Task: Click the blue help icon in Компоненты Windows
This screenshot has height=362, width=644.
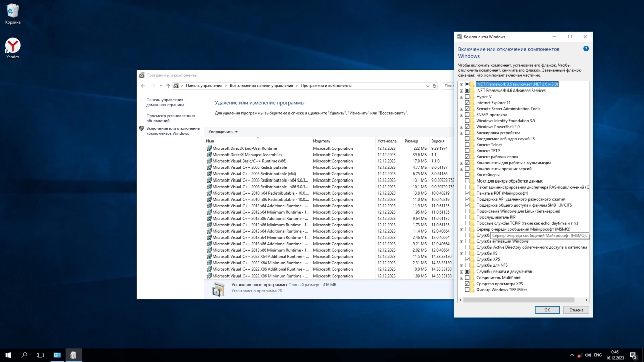Action: 586,49
